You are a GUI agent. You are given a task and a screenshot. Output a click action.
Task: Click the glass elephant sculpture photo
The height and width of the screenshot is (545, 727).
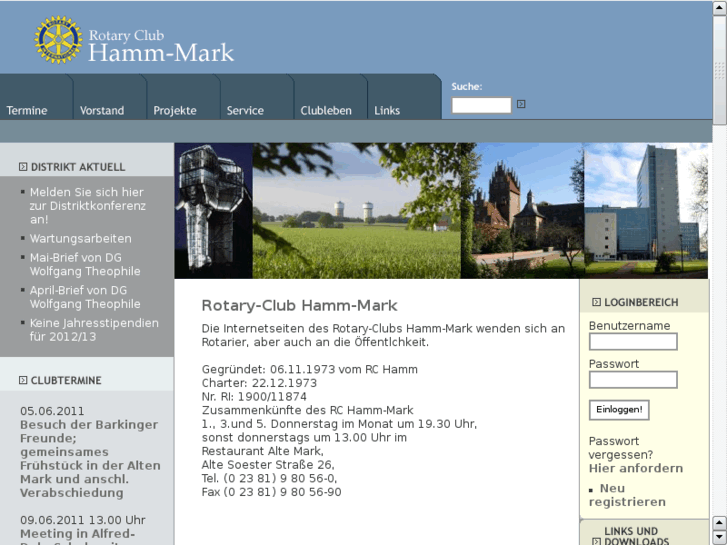pyautogui.click(x=213, y=211)
